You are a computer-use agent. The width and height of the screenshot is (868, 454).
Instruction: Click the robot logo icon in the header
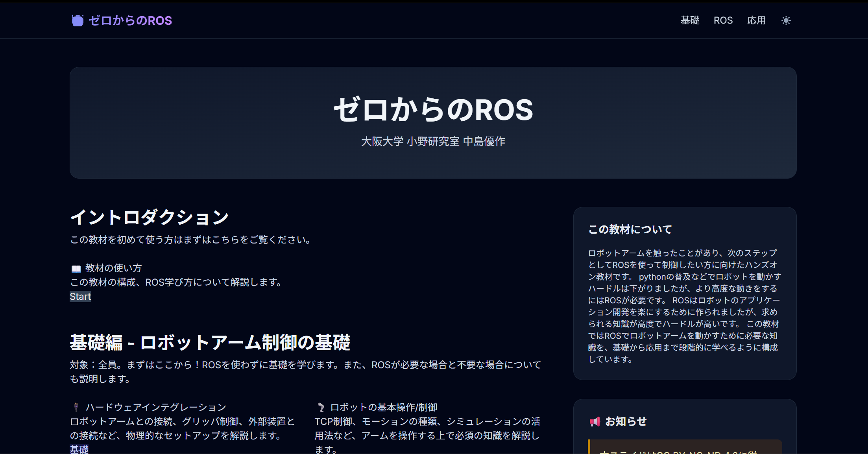tap(78, 20)
